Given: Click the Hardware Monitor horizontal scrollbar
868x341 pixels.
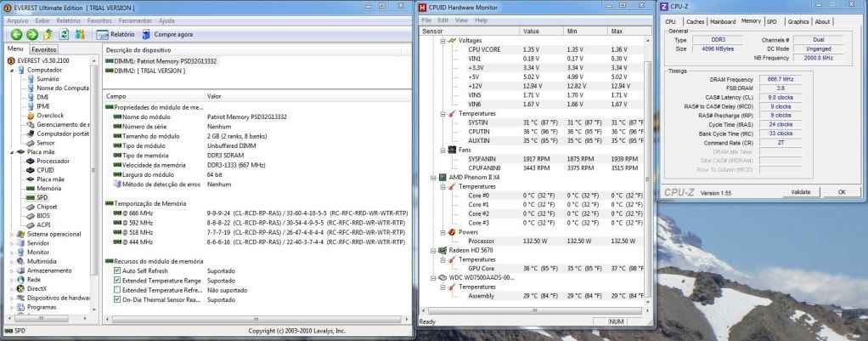Looking at the screenshot, I should click(x=534, y=310).
